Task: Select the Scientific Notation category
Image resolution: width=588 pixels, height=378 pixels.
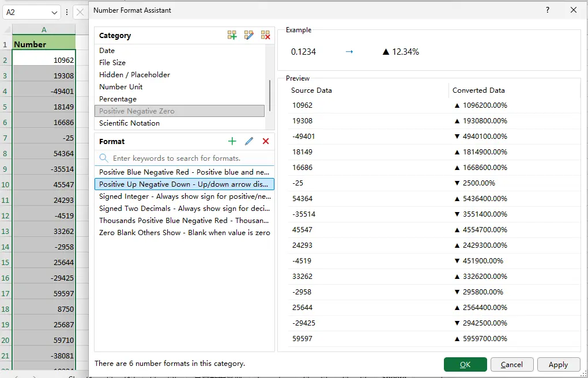Action: coord(180,123)
